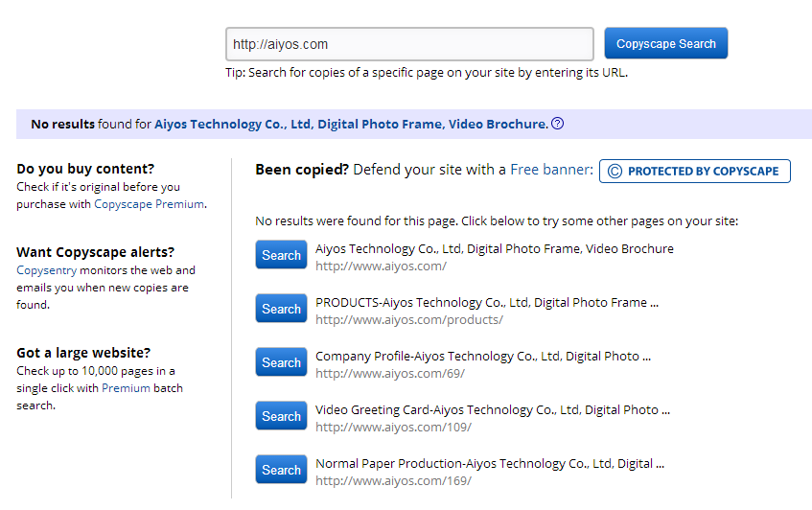Select the 'Aiyos Technology Co., Ltd, Digital Photo Frame, Video Brochure' list title
Image resolution: width=812 pixels, height=510 pixels.
(x=495, y=249)
